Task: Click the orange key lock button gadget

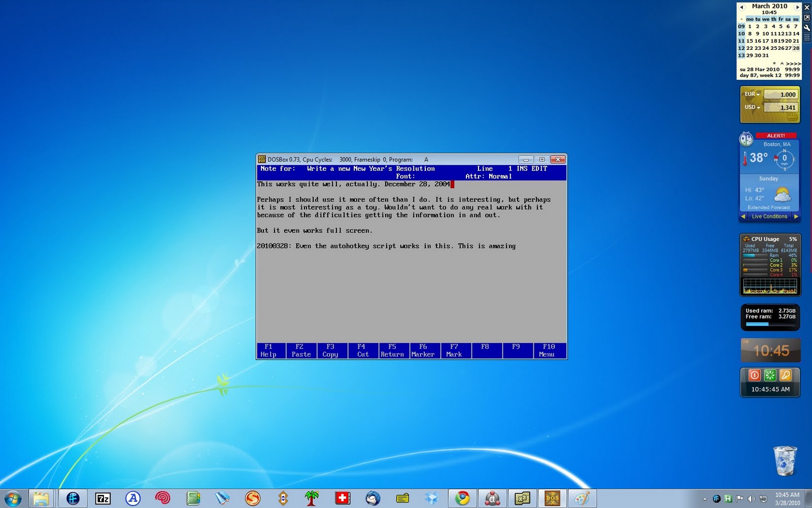Action: point(786,375)
